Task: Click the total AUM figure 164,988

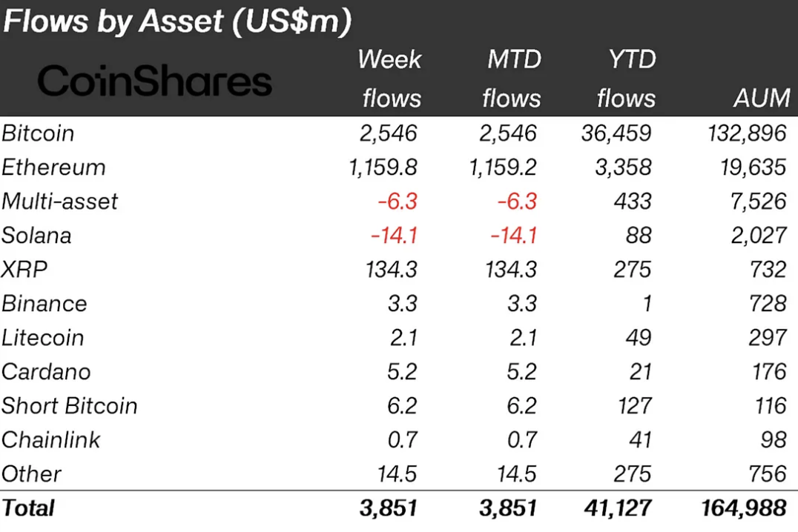Action: (x=743, y=508)
